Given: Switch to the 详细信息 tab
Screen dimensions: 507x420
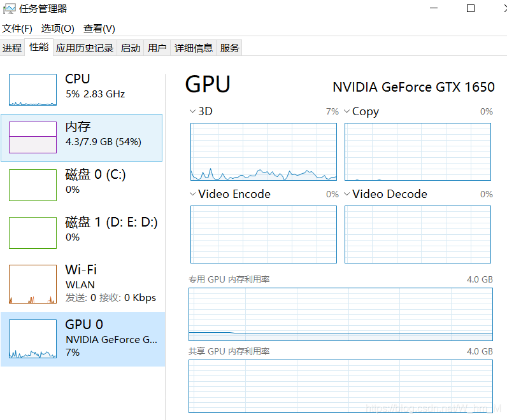Looking at the screenshot, I should (x=194, y=48).
